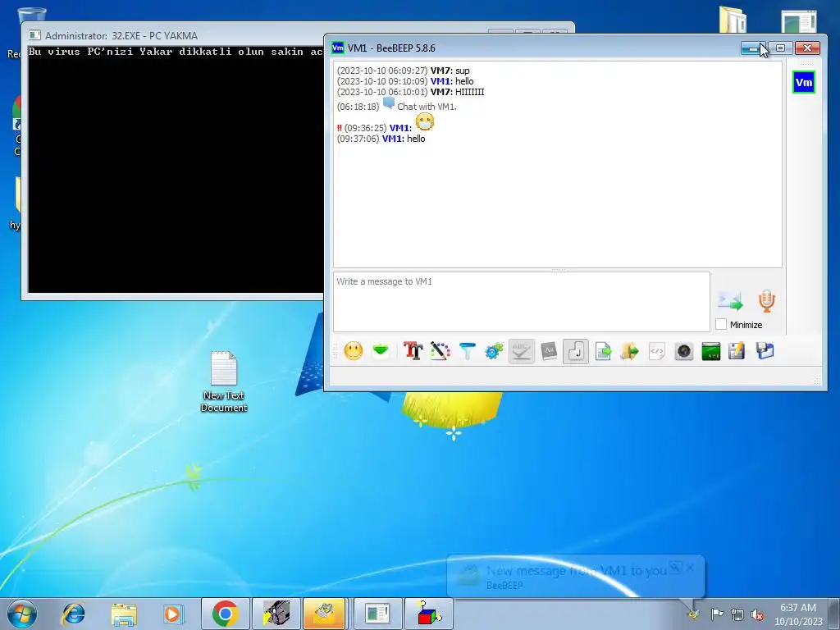
Task: Click the chat bubble icon beside 'Chat with VM1.'
Action: [388, 103]
